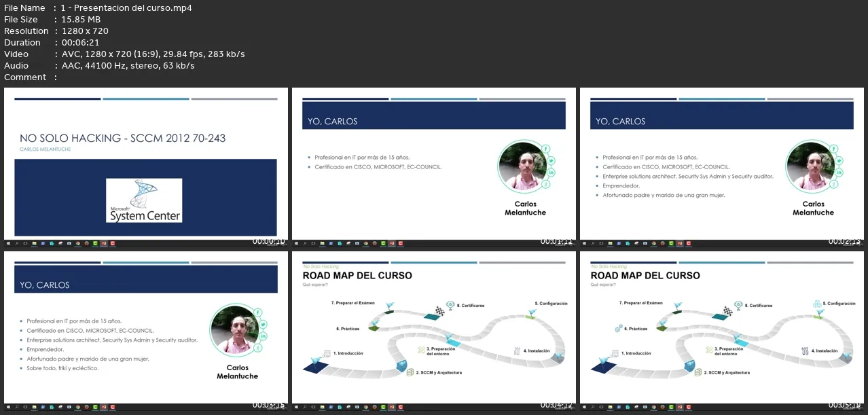Click the Windows Start icon in 00:00:10 thumbnail
The image size is (868, 415).
coord(8,242)
